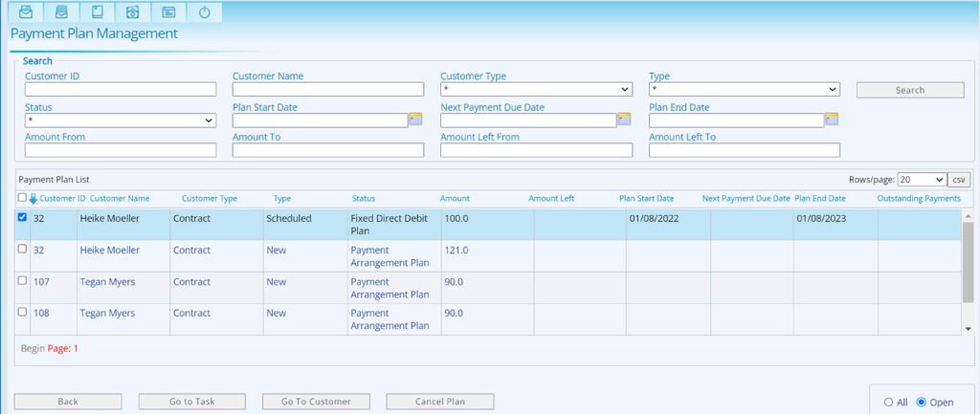Sort by Amount column header

[x=455, y=199]
